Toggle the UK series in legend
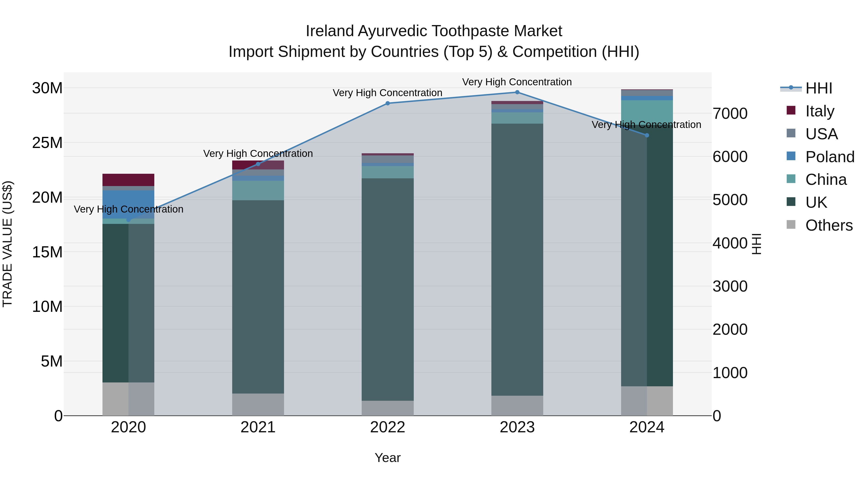Viewport: 868px width, 488px height. [x=807, y=202]
